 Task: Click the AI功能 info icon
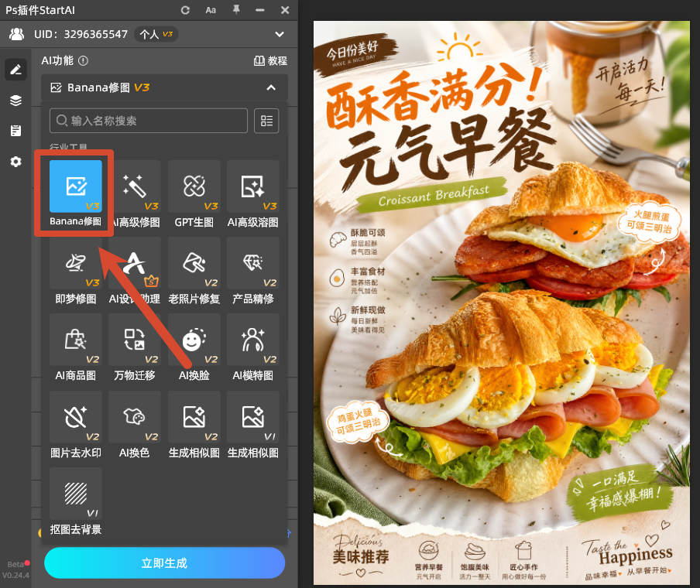click(83, 60)
